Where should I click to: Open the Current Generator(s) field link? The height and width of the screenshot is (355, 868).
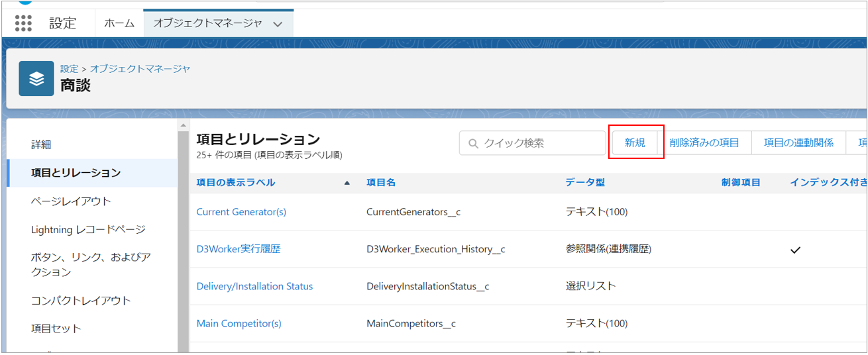click(241, 212)
